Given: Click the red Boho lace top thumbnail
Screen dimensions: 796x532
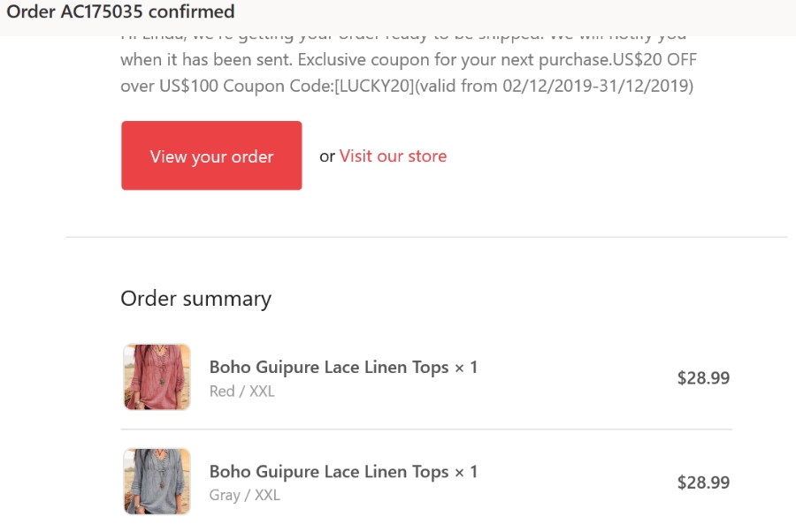Looking at the screenshot, I should click(x=157, y=376).
